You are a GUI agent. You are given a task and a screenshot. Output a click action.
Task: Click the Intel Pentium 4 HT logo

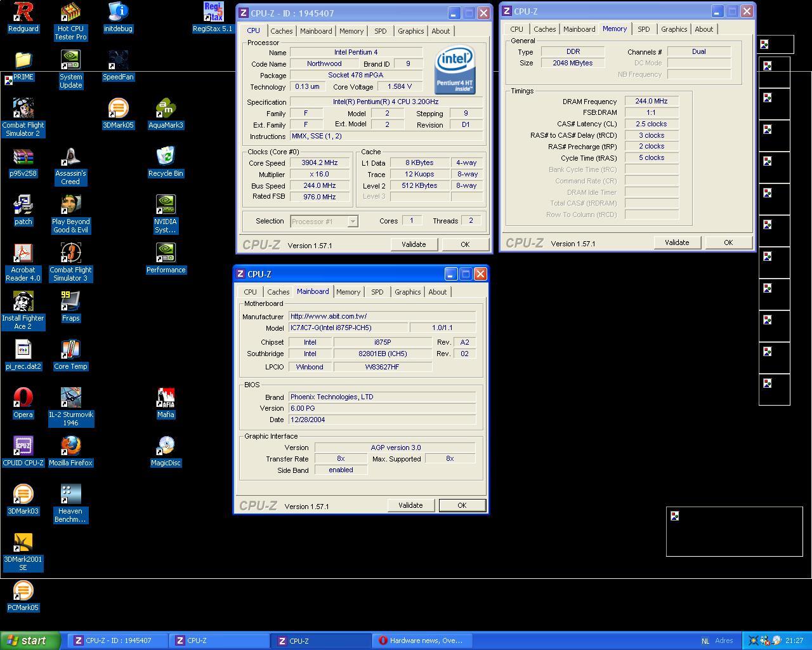pyautogui.click(x=455, y=70)
